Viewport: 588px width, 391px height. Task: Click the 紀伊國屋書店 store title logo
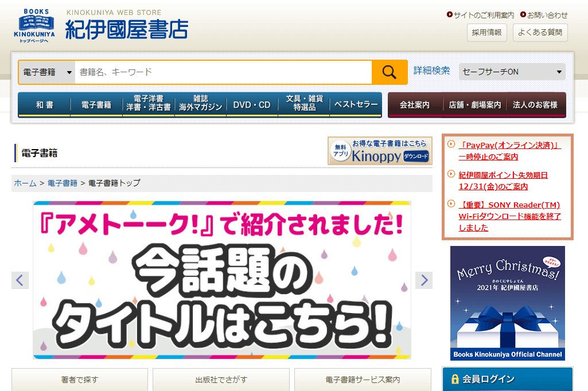click(x=126, y=29)
